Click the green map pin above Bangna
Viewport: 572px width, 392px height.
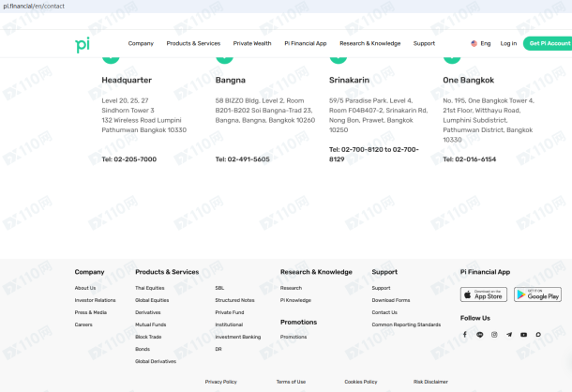[225, 59]
